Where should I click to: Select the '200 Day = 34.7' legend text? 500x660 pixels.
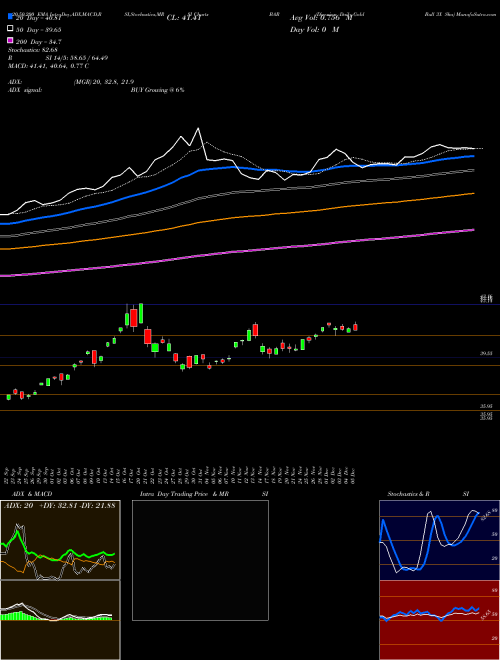point(38,41)
